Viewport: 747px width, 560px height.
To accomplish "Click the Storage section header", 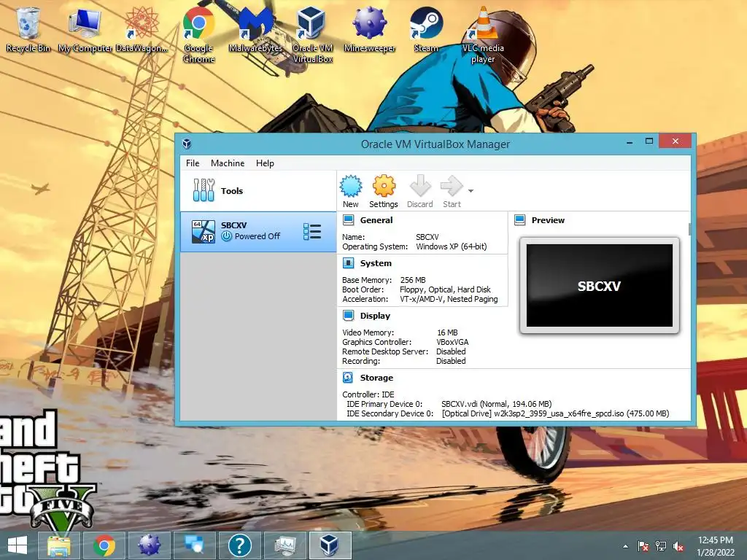I will tap(376, 378).
